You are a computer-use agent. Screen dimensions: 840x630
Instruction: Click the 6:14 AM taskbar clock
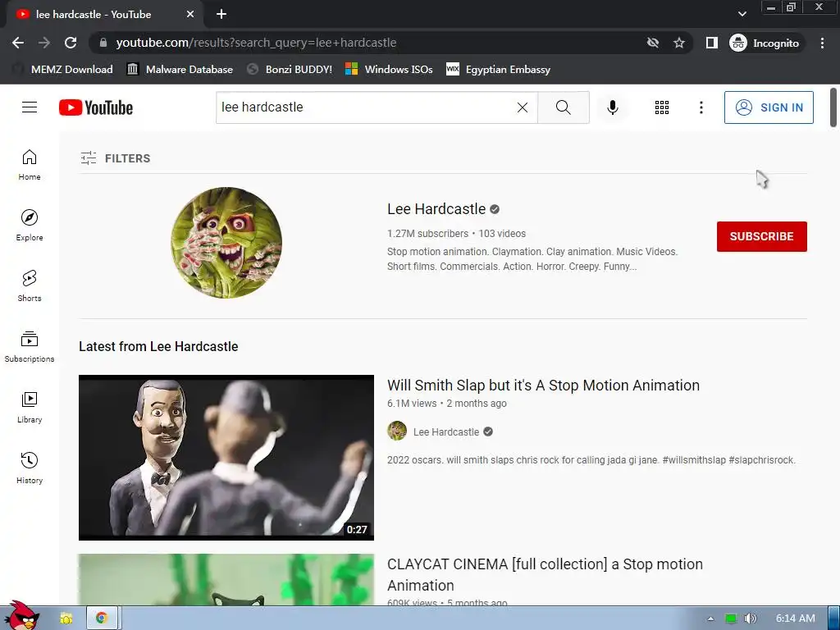(796, 619)
